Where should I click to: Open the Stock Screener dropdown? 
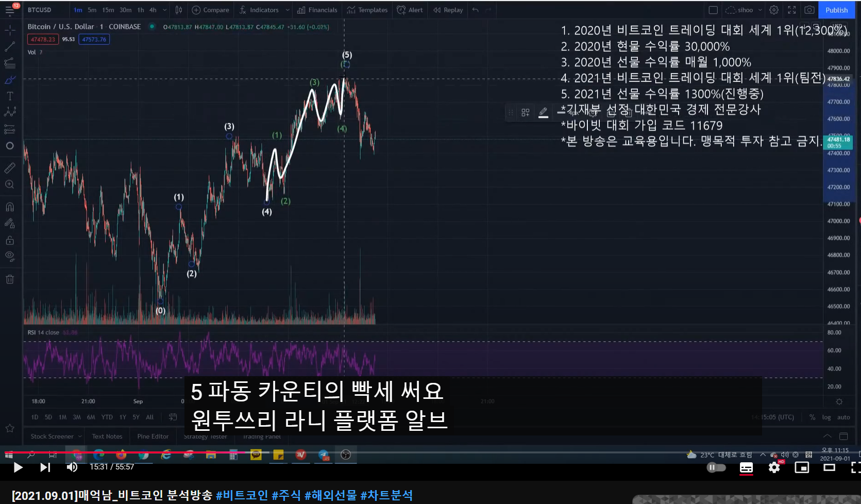tap(56, 436)
